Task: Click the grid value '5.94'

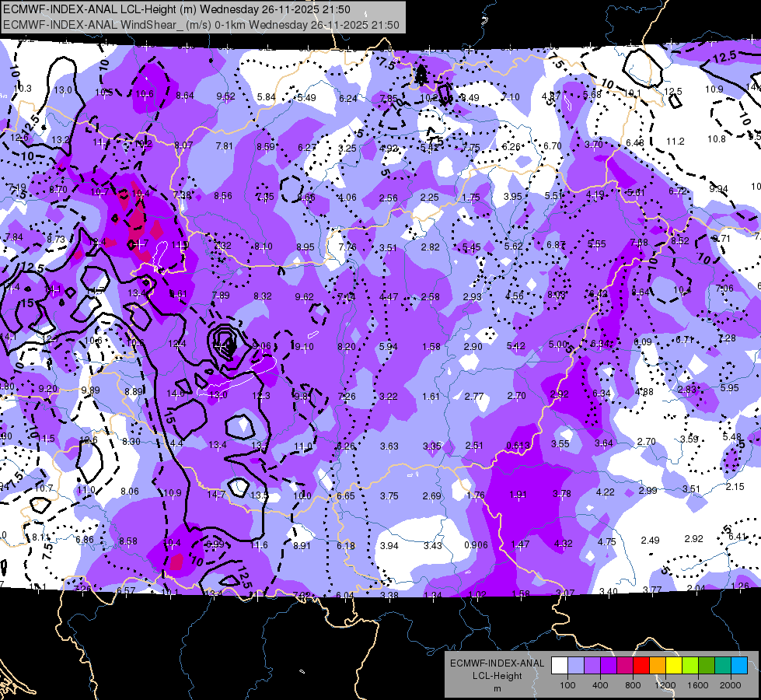Action: pos(388,346)
